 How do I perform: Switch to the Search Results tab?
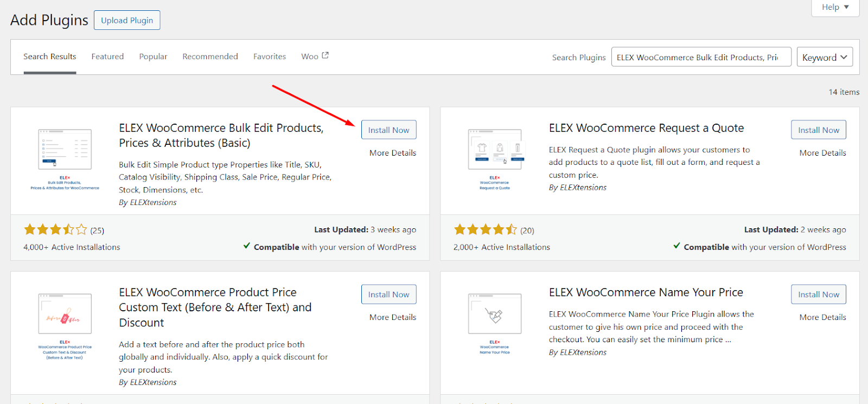[50, 56]
